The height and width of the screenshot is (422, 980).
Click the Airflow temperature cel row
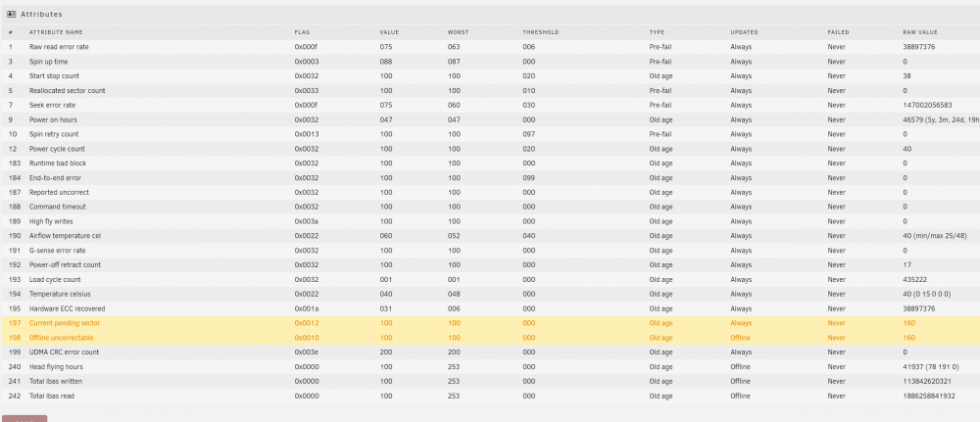(490, 236)
